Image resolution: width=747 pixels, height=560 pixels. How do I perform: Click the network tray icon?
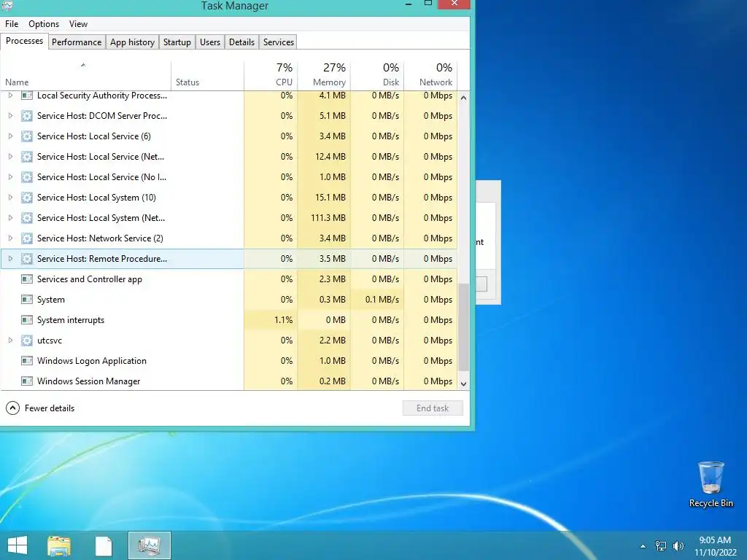[x=661, y=546]
